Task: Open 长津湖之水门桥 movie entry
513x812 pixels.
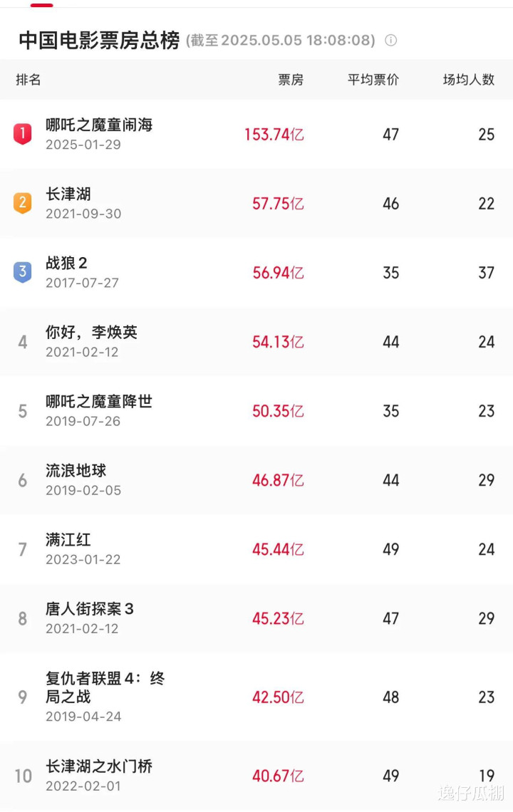Action: point(256,776)
